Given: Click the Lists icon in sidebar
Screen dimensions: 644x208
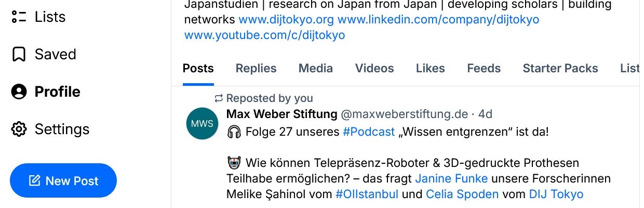Looking at the screenshot, I should click(x=19, y=17).
